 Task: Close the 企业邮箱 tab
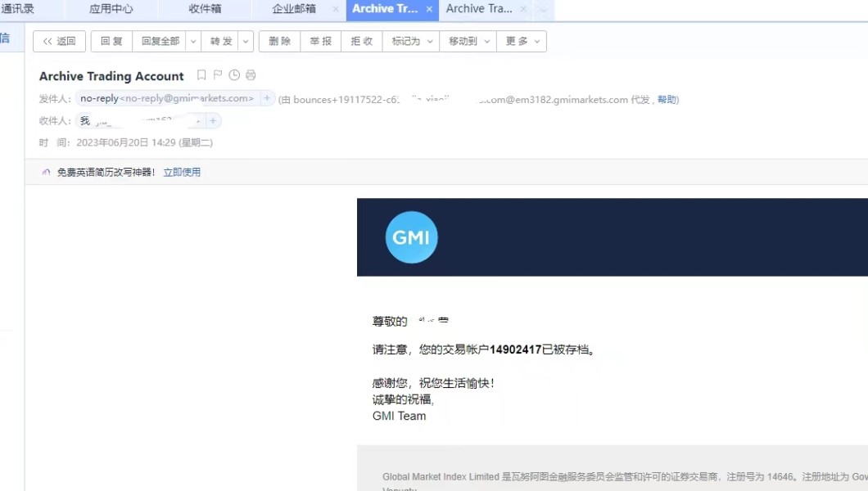[336, 9]
